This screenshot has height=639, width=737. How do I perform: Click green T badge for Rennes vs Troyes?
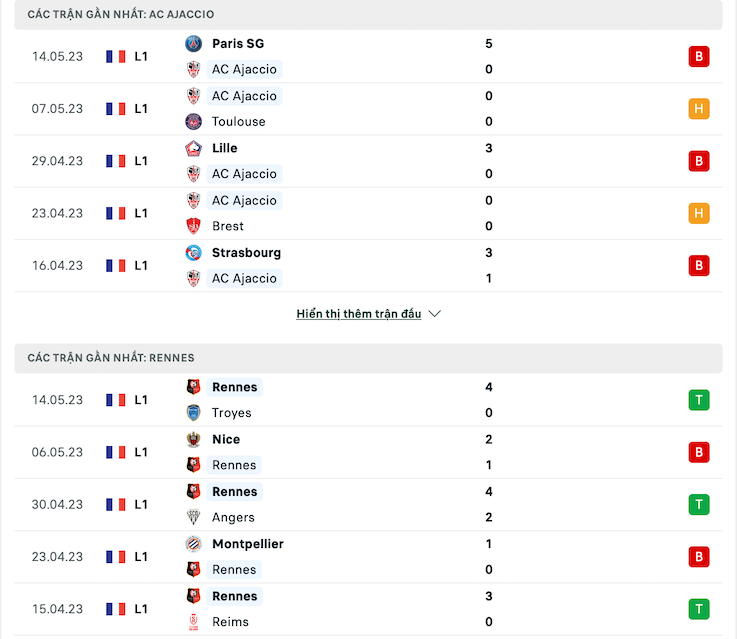click(698, 400)
